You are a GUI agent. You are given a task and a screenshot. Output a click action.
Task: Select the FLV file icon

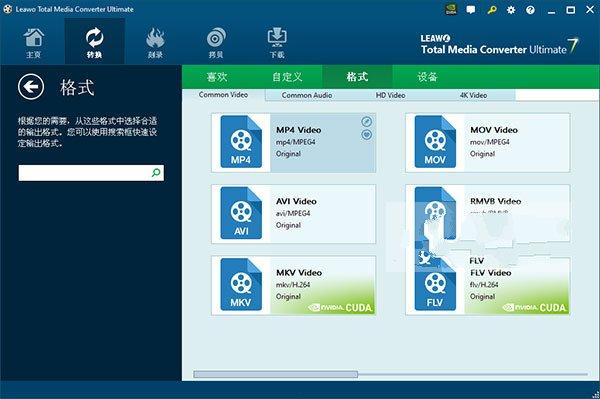[435, 284]
